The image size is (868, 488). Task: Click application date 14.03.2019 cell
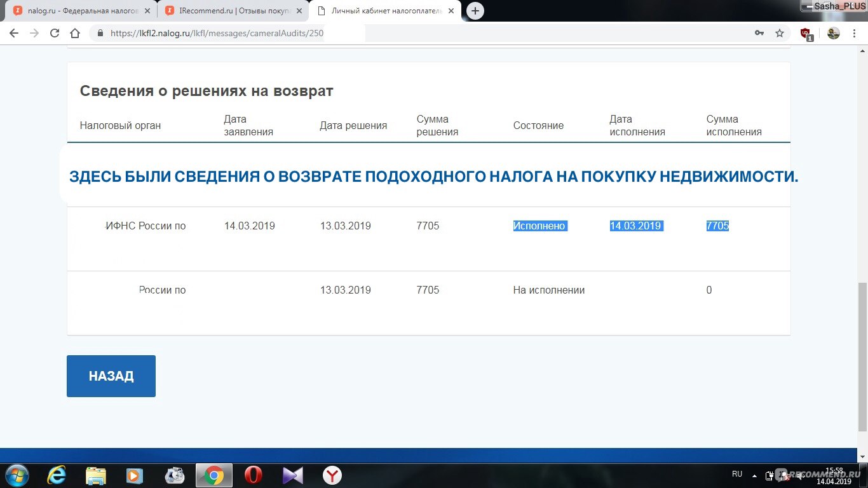click(250, 226)
